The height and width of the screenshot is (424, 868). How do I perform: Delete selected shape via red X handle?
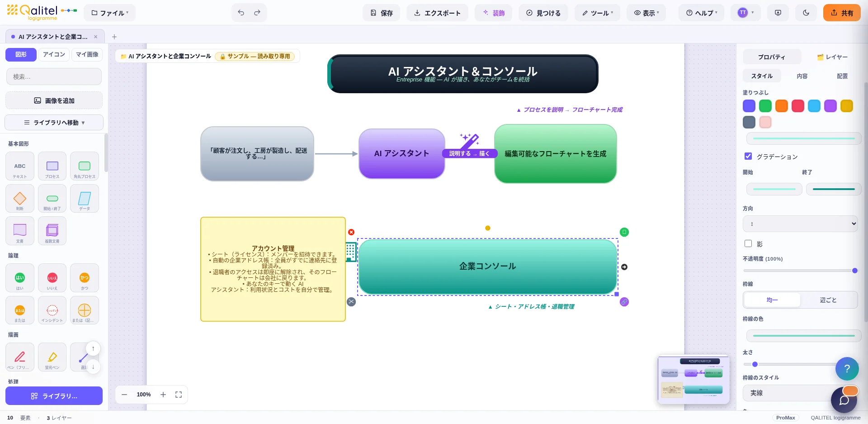(x=351, y=232)
